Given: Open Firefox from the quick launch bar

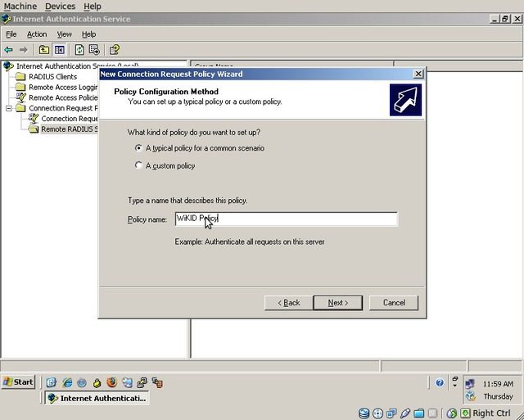Looking at the screenshot, I should [x=111, y=382].
